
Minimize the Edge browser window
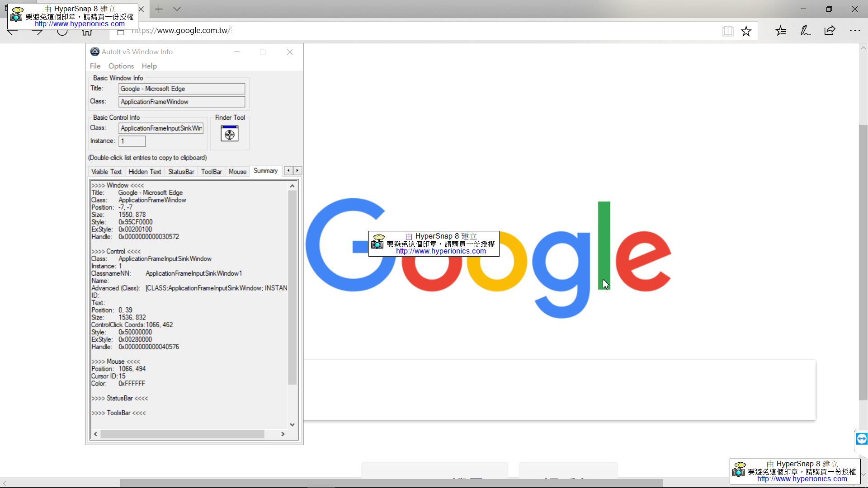click(803, 9)
